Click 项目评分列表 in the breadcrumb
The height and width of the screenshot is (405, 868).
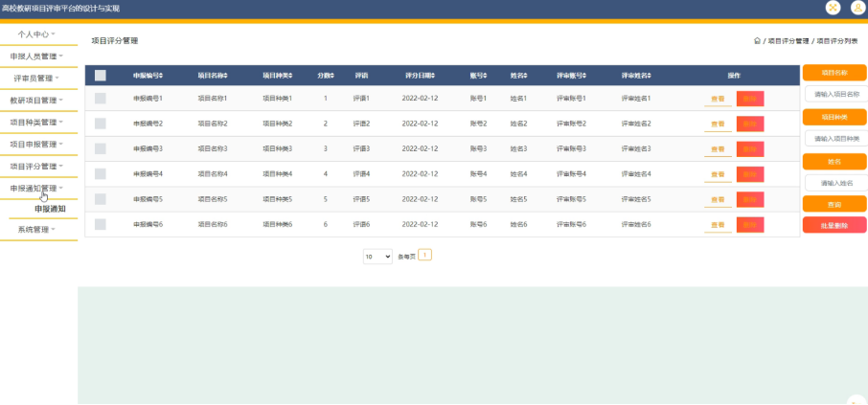(837, 41)
